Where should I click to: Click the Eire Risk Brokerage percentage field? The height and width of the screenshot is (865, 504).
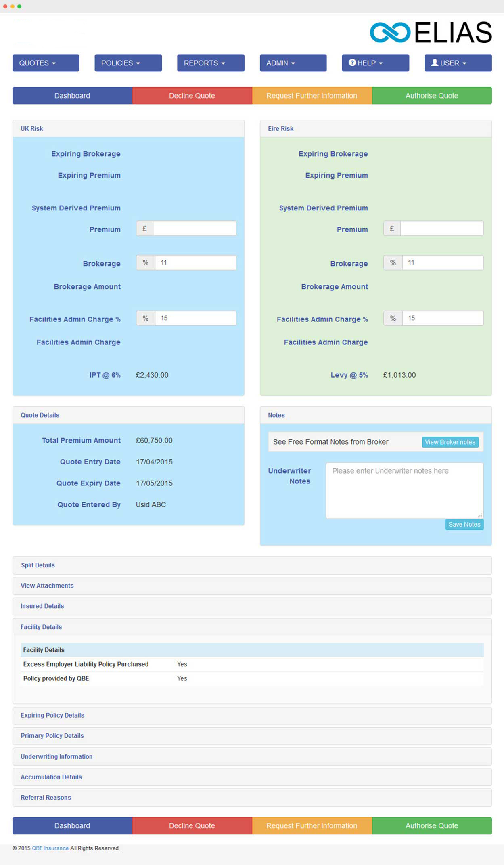[442, 262]
